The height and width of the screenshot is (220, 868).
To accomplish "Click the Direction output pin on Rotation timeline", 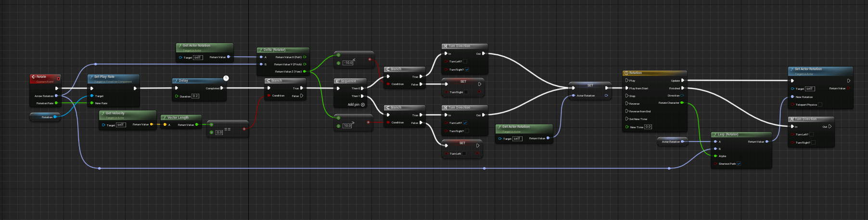I will click(682, 96).
